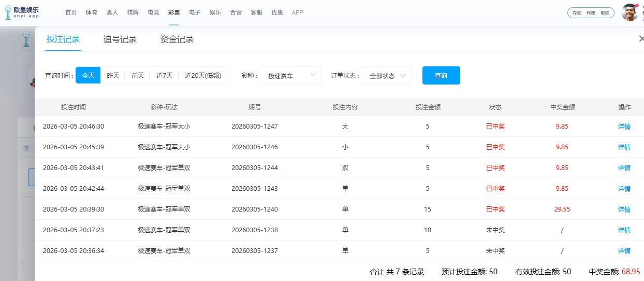Viewport: 644px width, 281px height.
Task: Select 今天 time filter
Action: coord(88,75)
